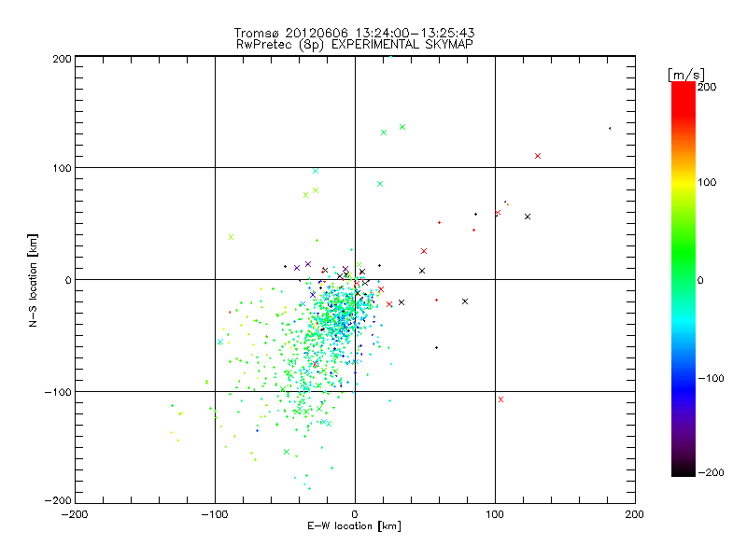Click the isolated yellow X marker left of center

[231, 236]
